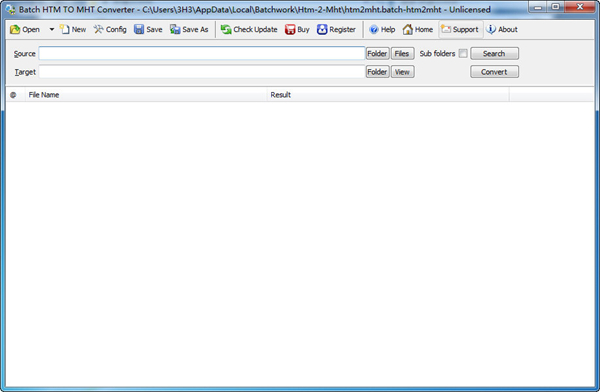Browse source using the Source Folder button

[377, 54]
